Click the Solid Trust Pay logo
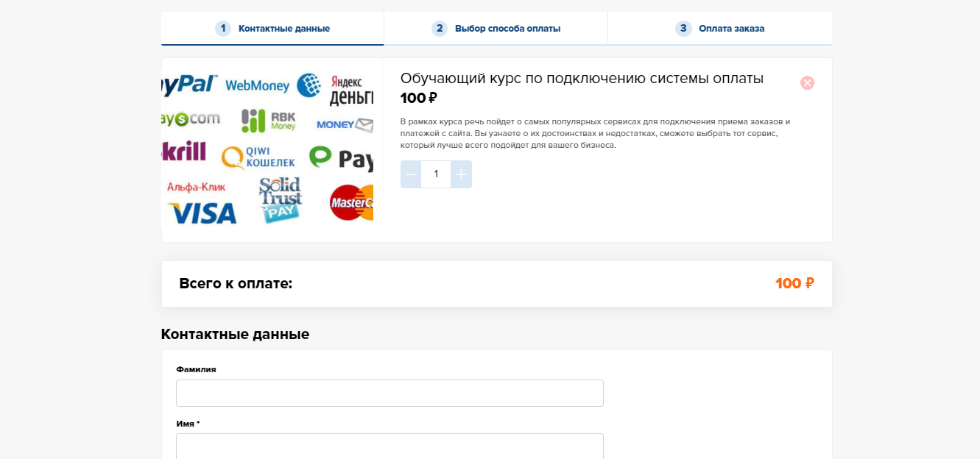 (x=281, y=199)
